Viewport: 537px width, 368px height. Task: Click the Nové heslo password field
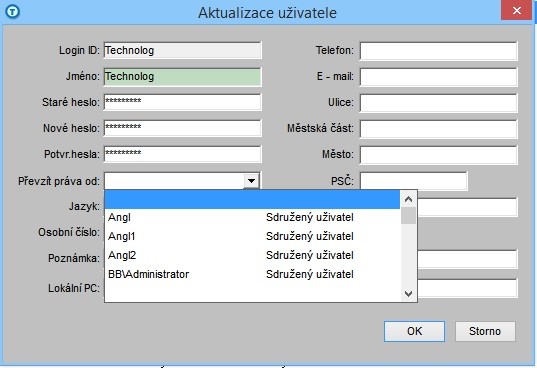(x=183, y=128)
